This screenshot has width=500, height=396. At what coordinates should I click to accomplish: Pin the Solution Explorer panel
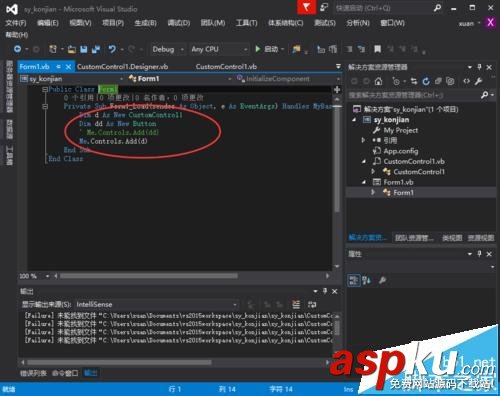click(x=479, y=67)
